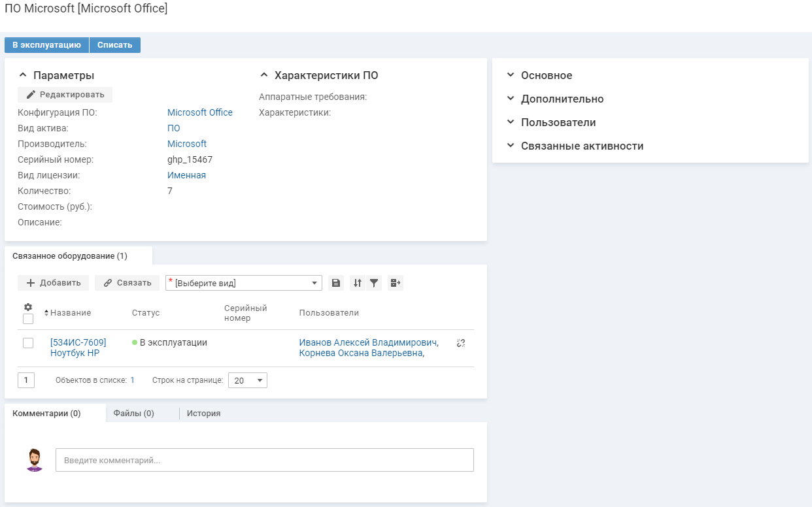Click the Списать button
Viewport: 812px width, 507px height.
115,45
